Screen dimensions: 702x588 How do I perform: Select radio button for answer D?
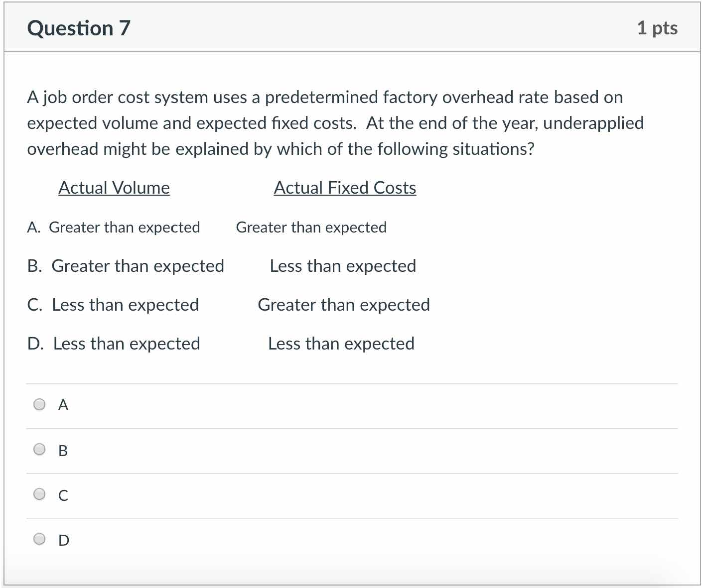pos(39,539)
